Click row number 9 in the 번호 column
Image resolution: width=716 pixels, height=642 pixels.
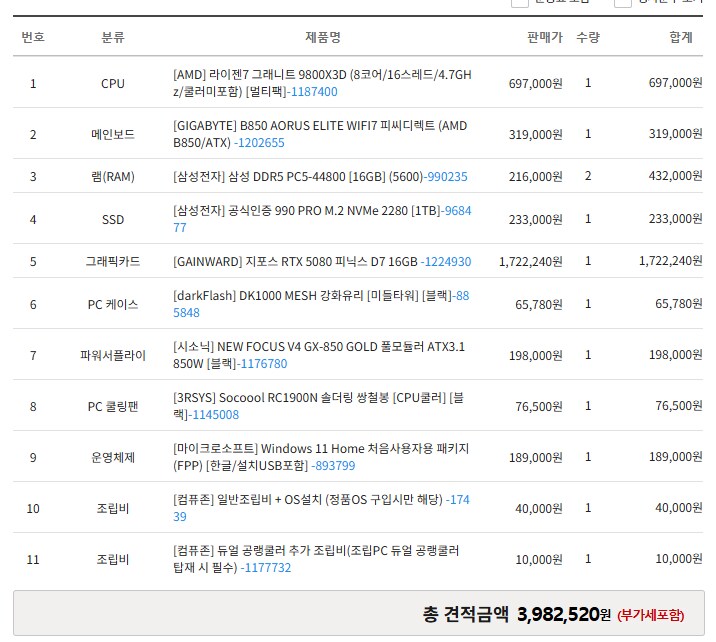(33, 458)
